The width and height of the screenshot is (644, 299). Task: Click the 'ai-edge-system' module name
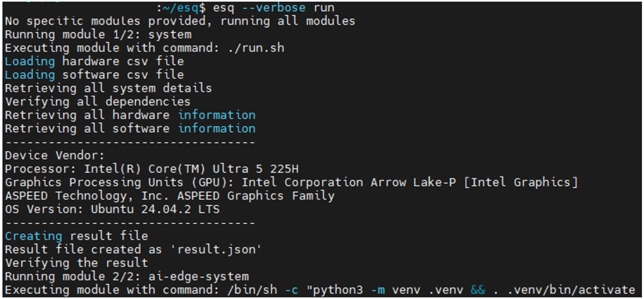(x=198, y=277)
